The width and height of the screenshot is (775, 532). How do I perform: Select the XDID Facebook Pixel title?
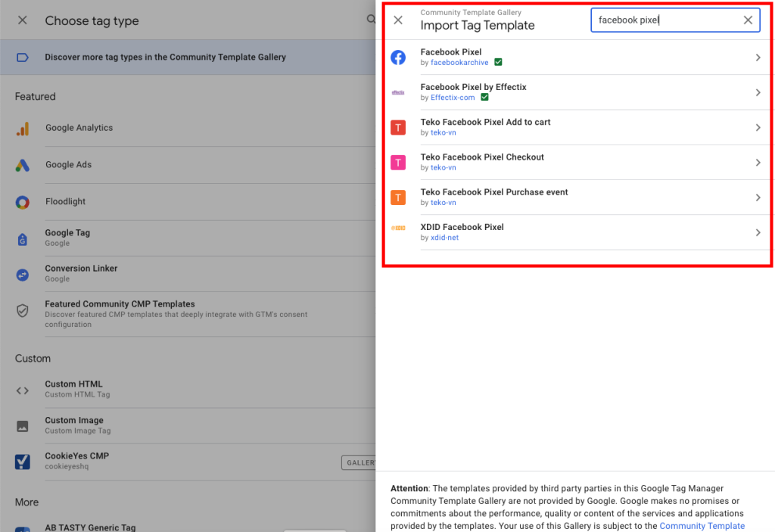click(462, 228)
